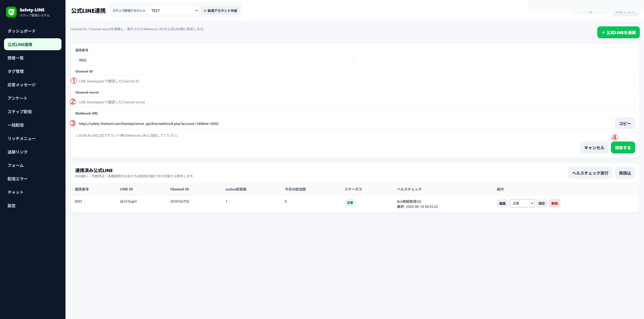Click the 連携済み公式LINE heading

point(94,170)
